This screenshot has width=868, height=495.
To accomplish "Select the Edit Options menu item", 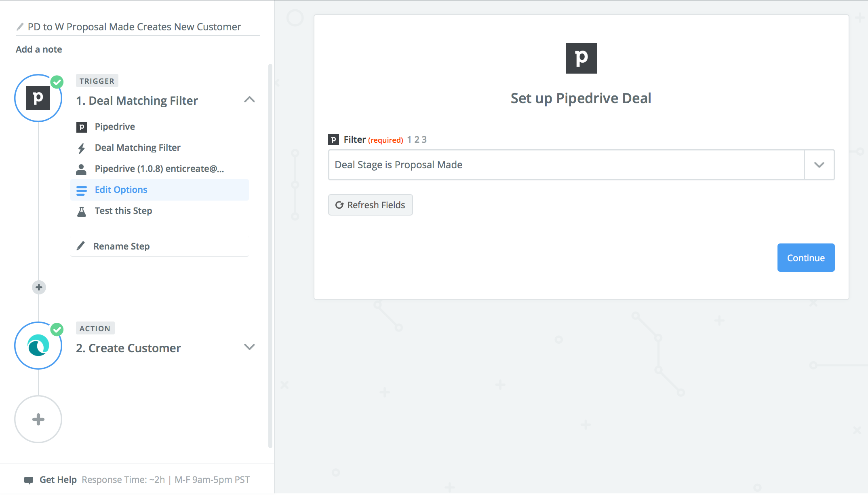I will click(x=160, y=190).
